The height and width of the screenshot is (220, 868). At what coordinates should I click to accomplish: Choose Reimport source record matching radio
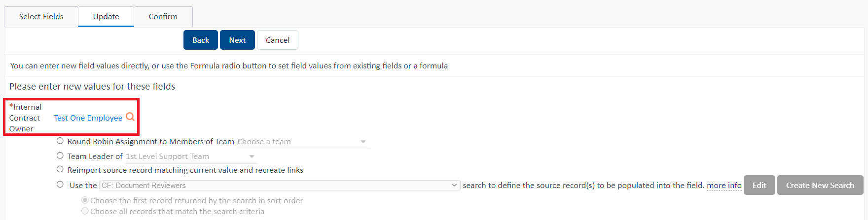(60, 169)
